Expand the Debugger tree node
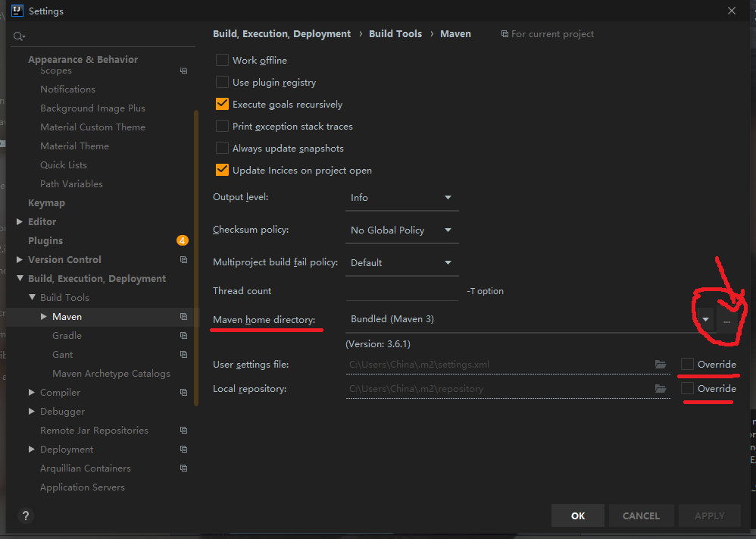Viewport: 756px width, 539px height. pos(31,411)
